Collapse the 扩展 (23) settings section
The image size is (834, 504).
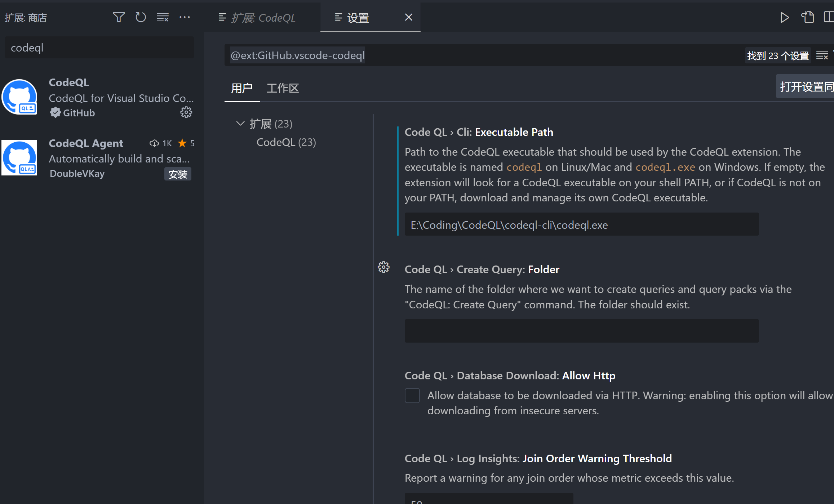[x=240, y=123]
